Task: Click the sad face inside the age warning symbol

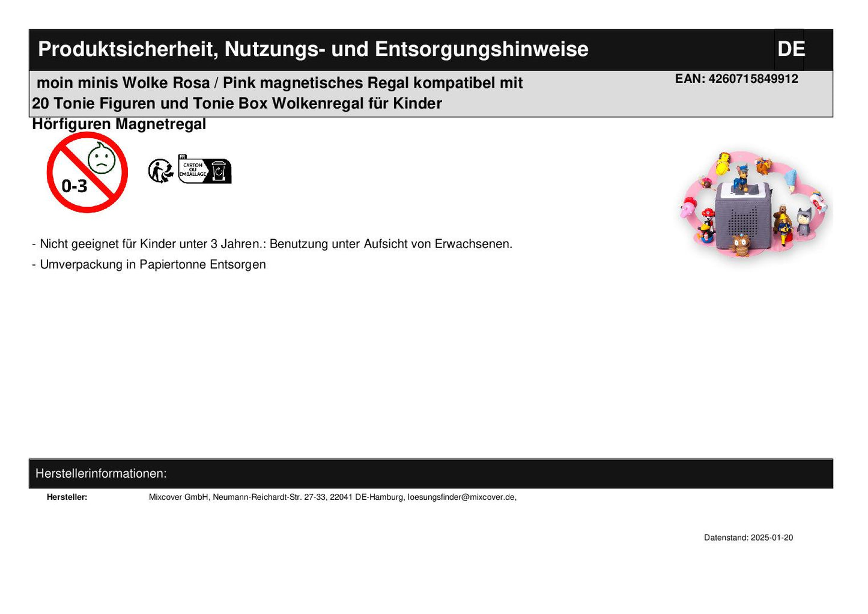Action: tap(102, 159)
